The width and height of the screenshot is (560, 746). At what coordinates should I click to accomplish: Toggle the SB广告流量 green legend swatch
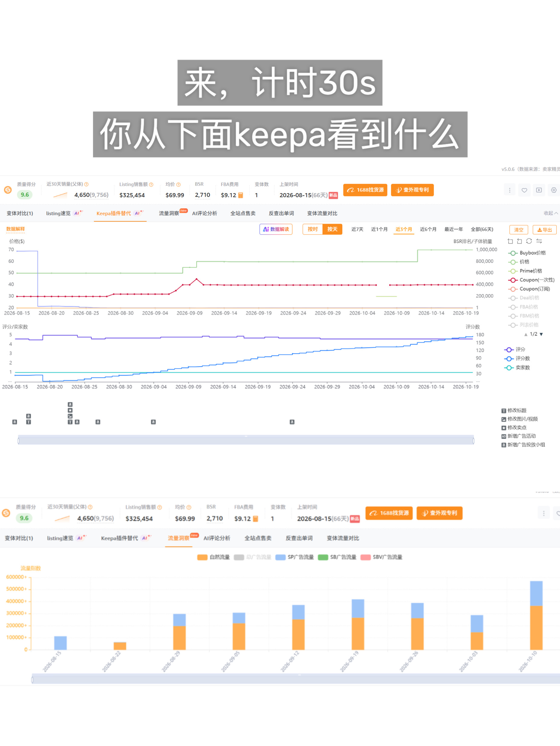pyautogui.click(x=323, y=557)
